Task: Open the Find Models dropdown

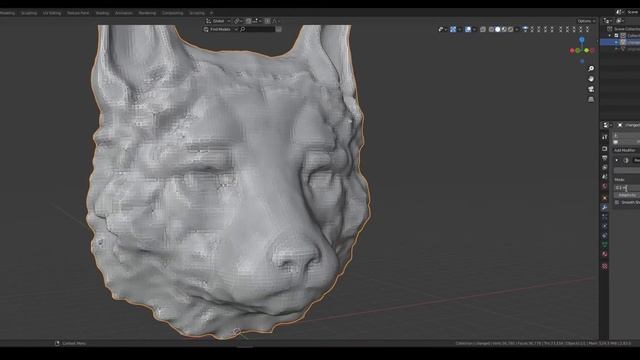Action: coord(220,29)
